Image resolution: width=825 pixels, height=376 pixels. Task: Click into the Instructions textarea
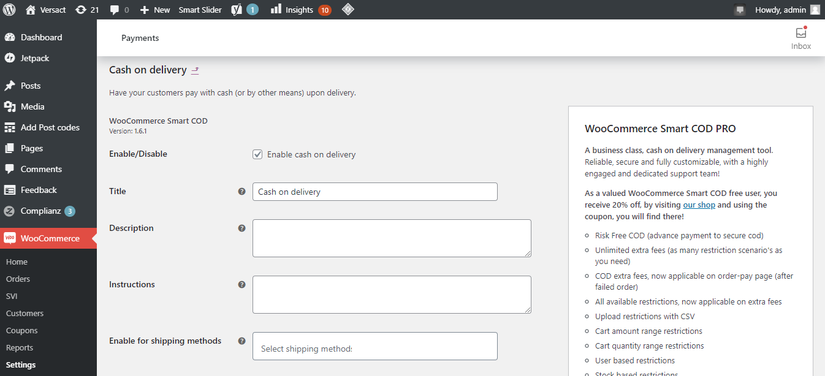point(391,294)
